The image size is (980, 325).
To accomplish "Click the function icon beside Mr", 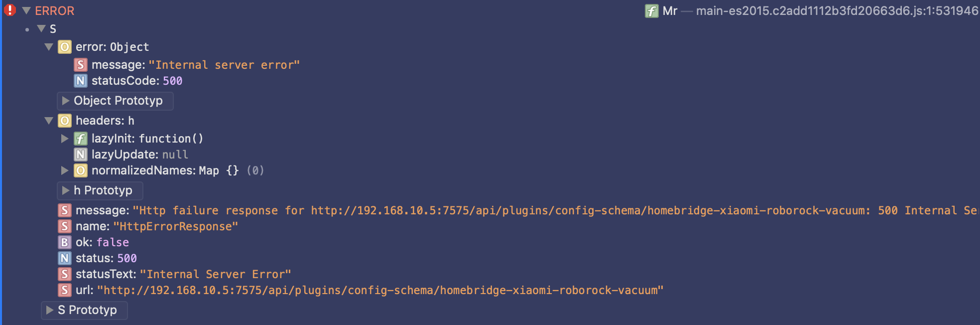I will [x=652, y=11].
